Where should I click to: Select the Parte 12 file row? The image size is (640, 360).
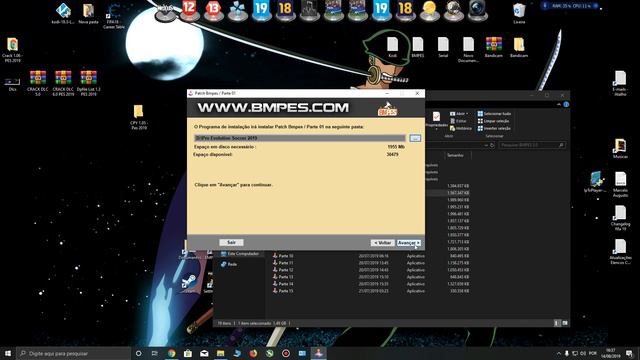371,270
